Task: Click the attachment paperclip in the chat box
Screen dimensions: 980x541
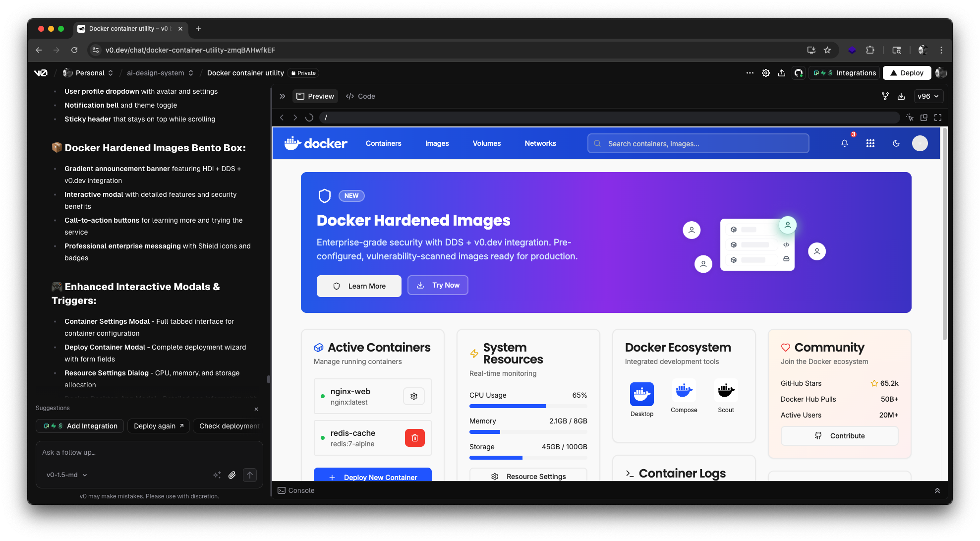Action: [232, 475]
